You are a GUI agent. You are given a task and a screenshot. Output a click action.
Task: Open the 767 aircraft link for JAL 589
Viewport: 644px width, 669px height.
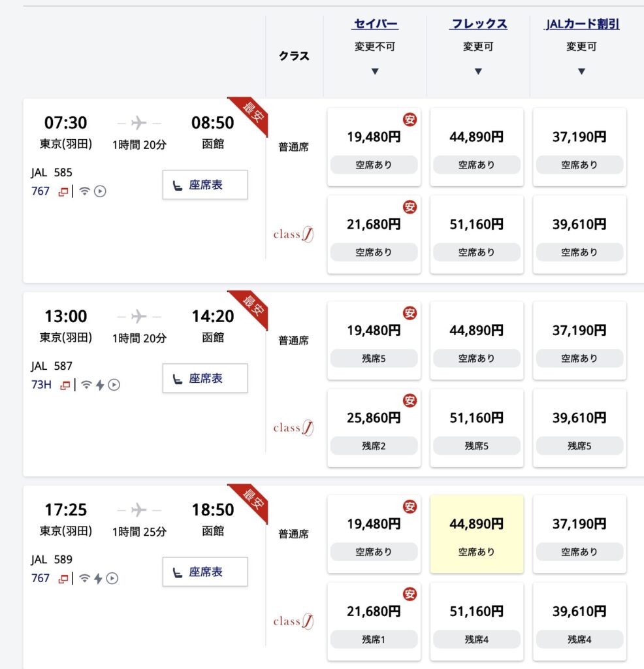pyautogui.click(x=40, y=578)
